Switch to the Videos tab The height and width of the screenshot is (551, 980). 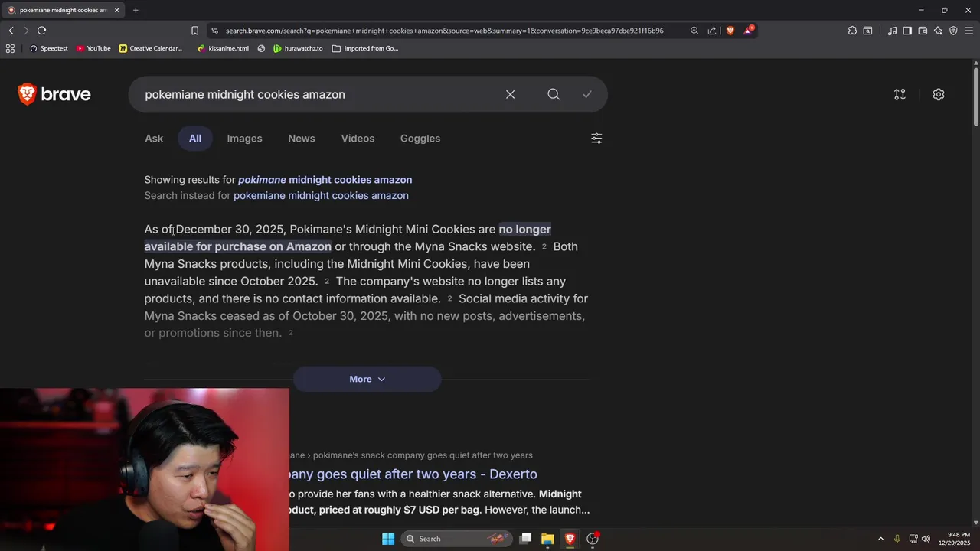[358, 139]
